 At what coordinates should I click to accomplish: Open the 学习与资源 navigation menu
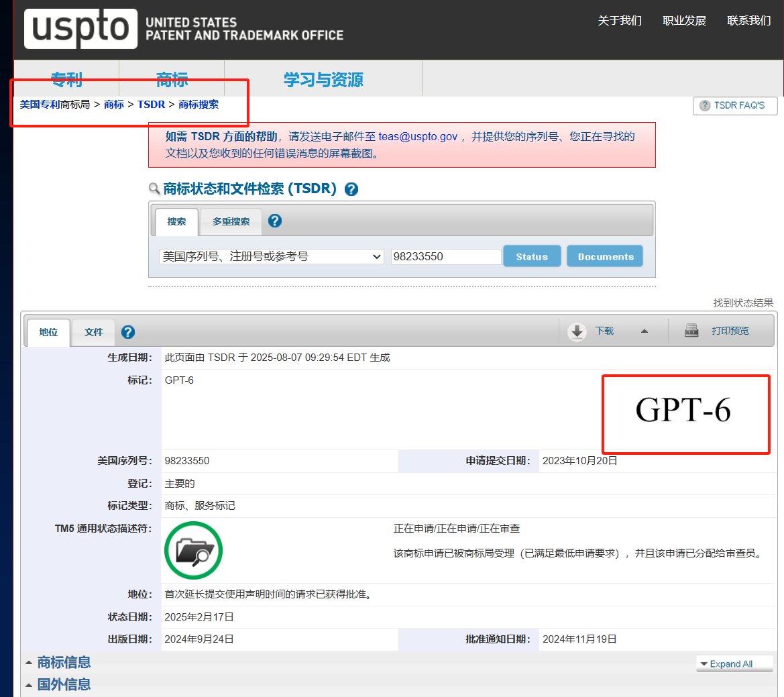[323, 79]
